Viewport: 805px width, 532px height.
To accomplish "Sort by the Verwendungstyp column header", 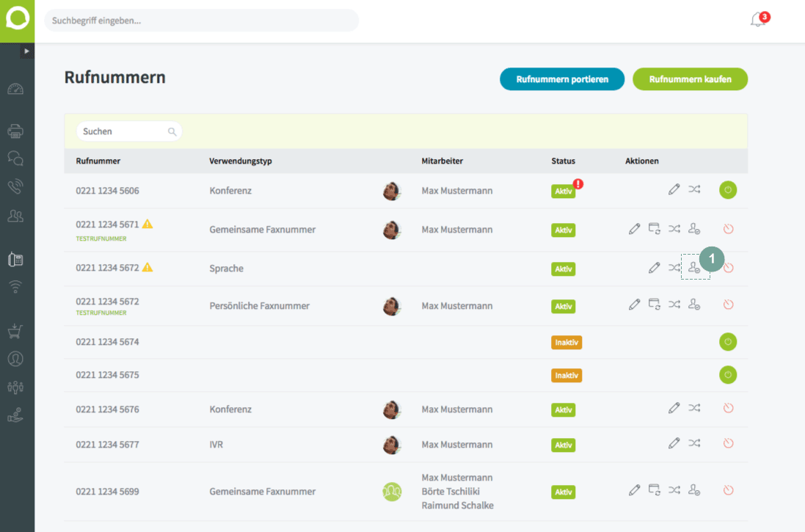I will coord(240,161).
